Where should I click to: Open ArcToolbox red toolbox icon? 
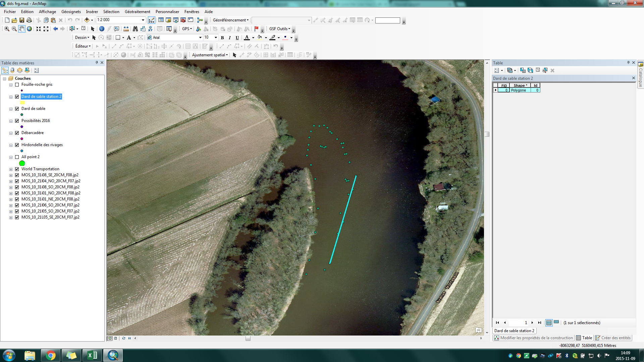click(x=183, y=20)
